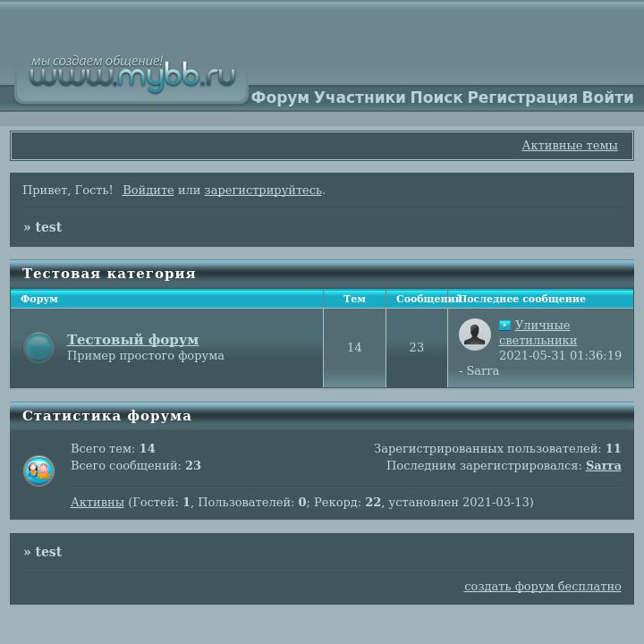Open the Уличные светильники last post link
Image resolution: width=644 pixels, height=644 pixels.
pyautogui.click(x=538, y=333)
